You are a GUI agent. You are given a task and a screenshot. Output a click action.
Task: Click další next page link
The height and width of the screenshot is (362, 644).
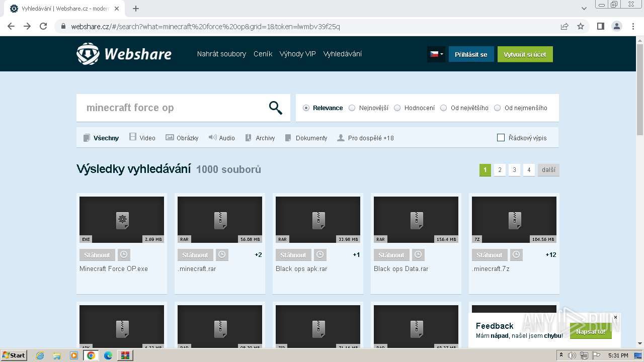[x=548, y=170]
